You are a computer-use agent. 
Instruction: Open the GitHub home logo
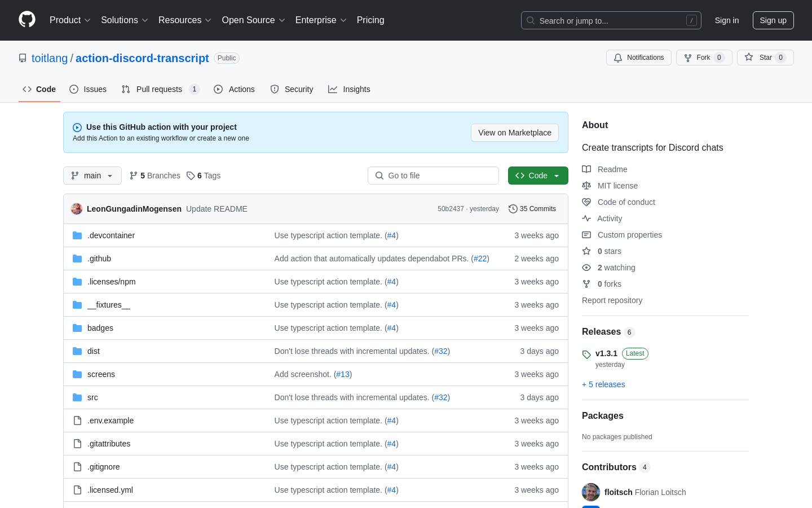click(27, 20)
